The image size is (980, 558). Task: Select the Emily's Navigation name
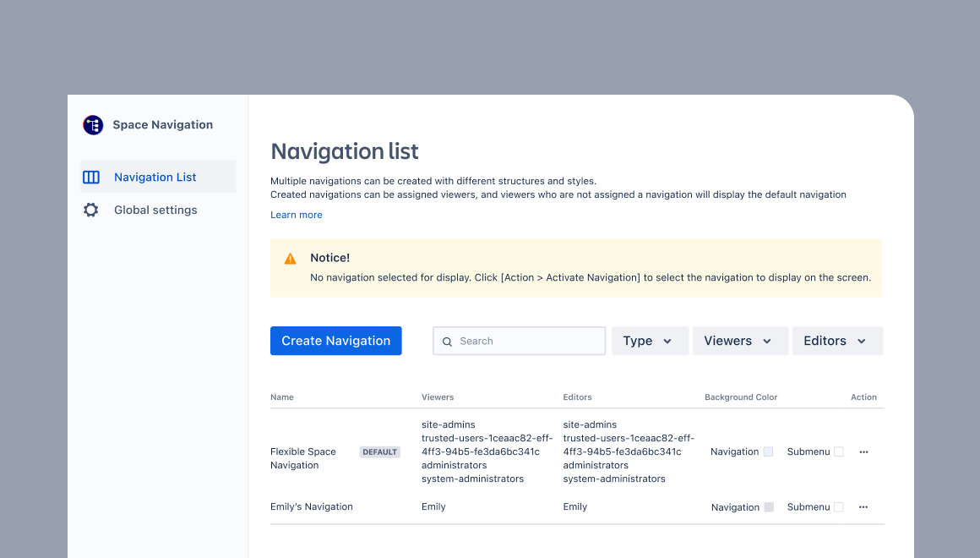pos(311,506)
